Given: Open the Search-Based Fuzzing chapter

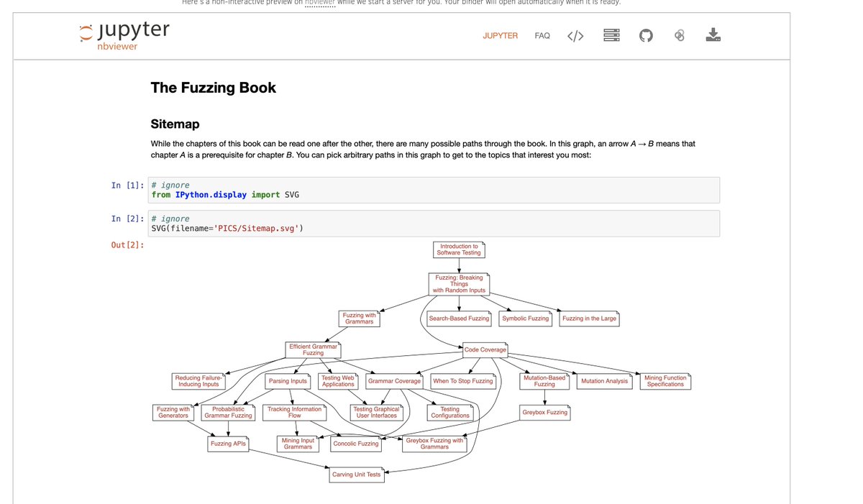Looking at the screenshot, I should pos(458,319).
